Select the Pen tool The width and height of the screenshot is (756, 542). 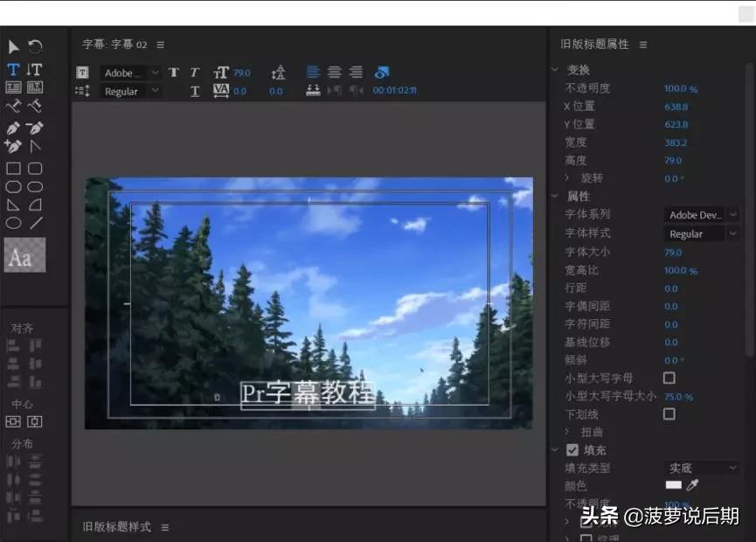click(x=12, y=128)
